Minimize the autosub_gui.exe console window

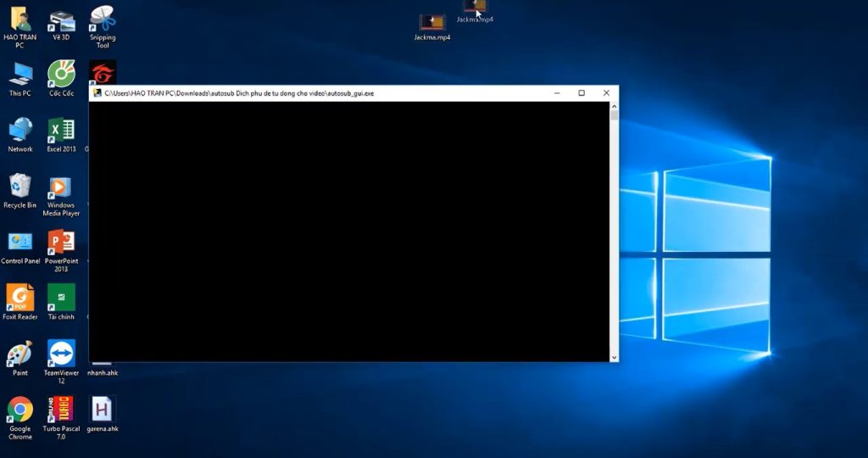pyautogui.click(x=558, y=93)
